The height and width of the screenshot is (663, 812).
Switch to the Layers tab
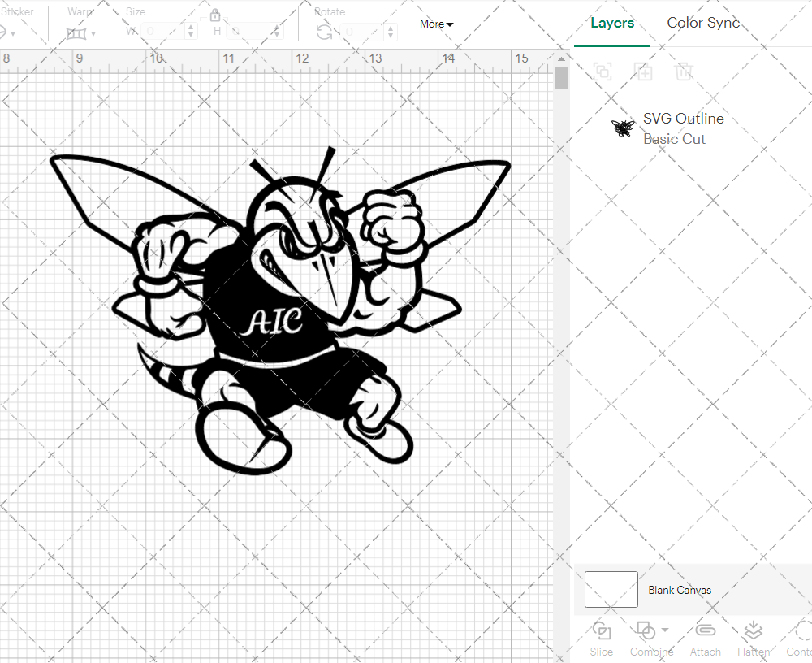click(x=612, y=23)
